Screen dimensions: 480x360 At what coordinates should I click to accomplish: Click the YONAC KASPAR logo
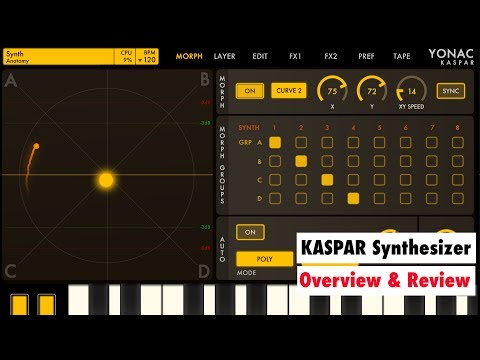[x=451, y=57]
